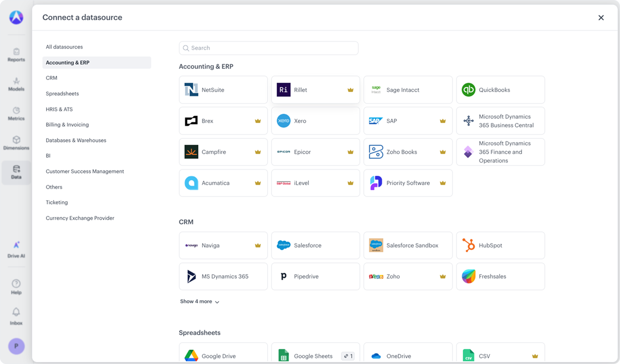Screen dimensions: 620x364
Task: Click the Google Sheets connection count badge
Action: tap(348, 356)
